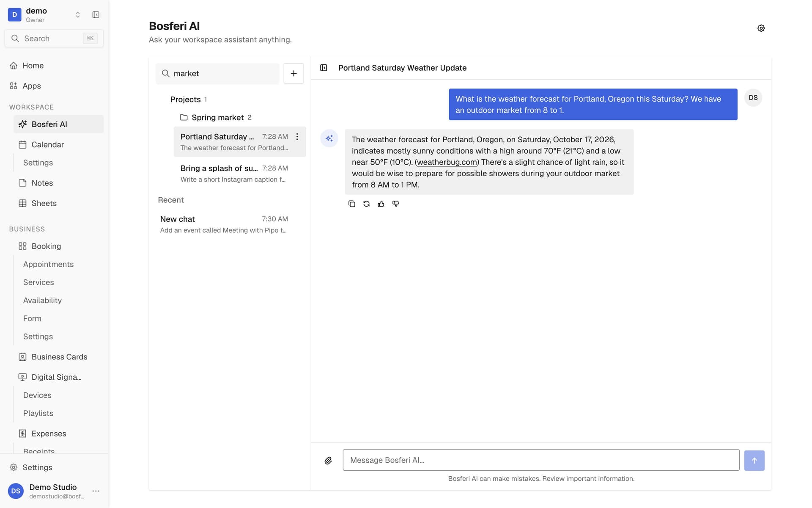812x508 pixels.
Task: Copy the AI weather response
Action: 351,204
